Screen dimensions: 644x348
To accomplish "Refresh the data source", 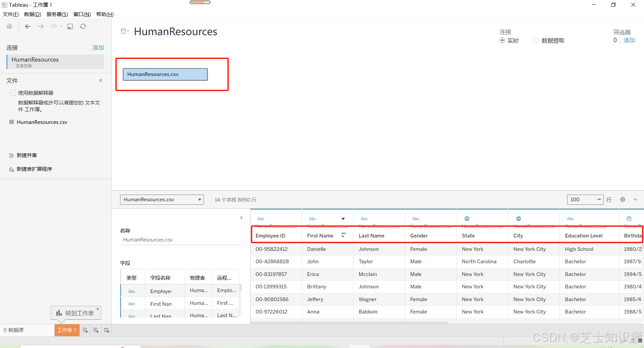I will click(x=83, y=26).
